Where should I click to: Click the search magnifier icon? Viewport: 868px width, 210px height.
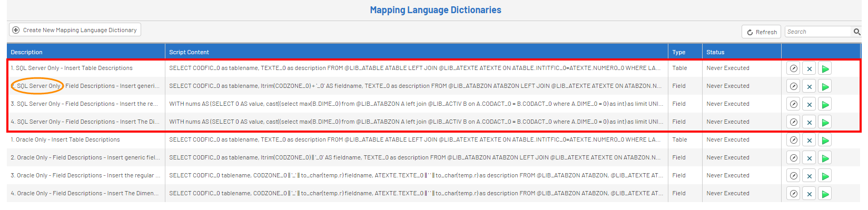pos(857,32)
